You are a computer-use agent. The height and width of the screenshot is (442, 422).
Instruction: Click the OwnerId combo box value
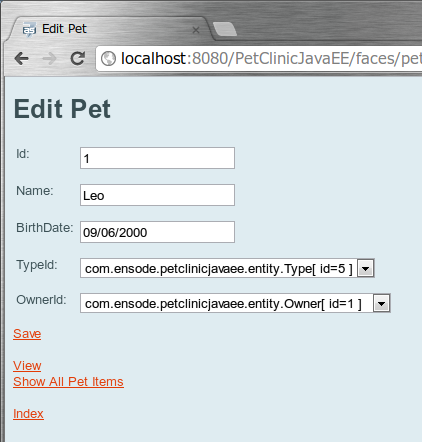[x=227, y=303]
